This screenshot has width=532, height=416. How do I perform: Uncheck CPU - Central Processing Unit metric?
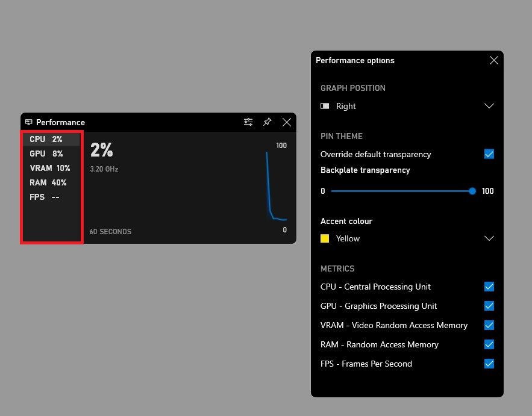pyautogui.click(x=489, y=287)
